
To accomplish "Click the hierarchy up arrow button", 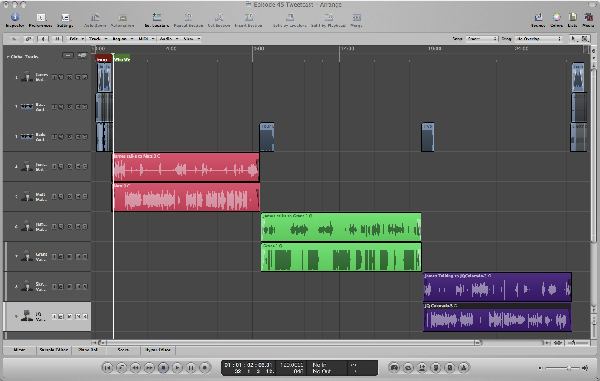I will [x=14, y=39].
